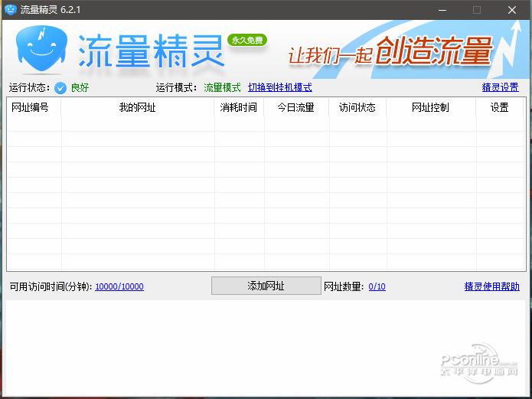Click the 设置 column header

(x=499, y=107)
